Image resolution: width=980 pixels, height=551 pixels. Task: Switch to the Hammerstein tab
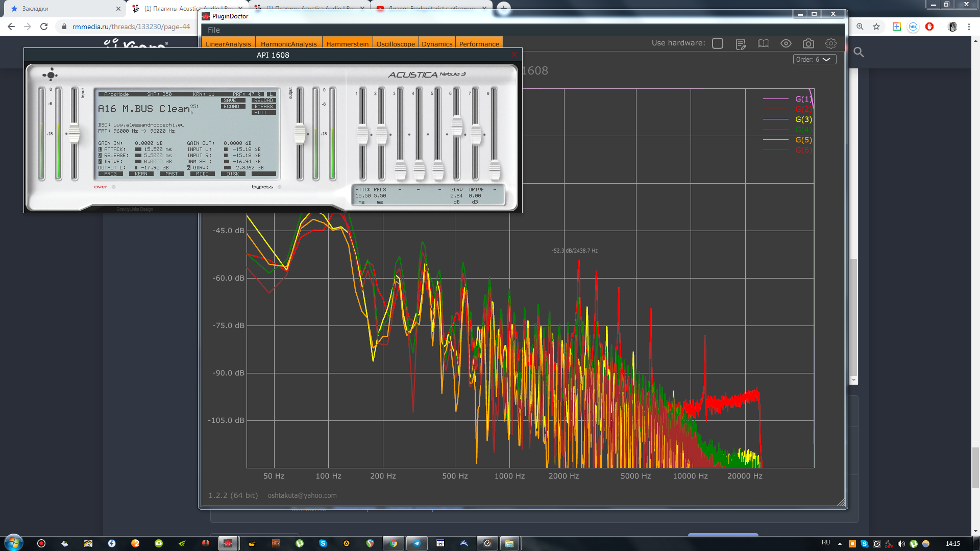tap(347, 44)
